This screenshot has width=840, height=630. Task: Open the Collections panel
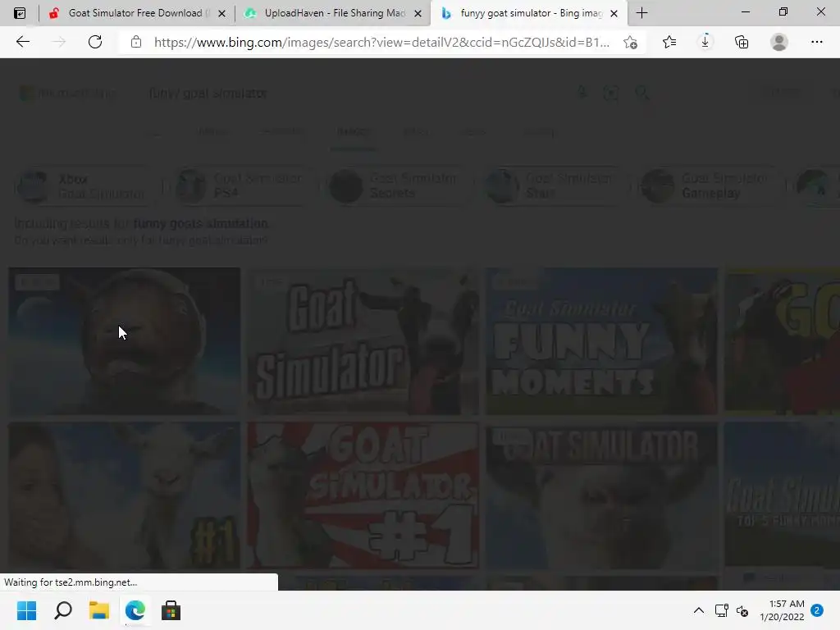[742, 42]
